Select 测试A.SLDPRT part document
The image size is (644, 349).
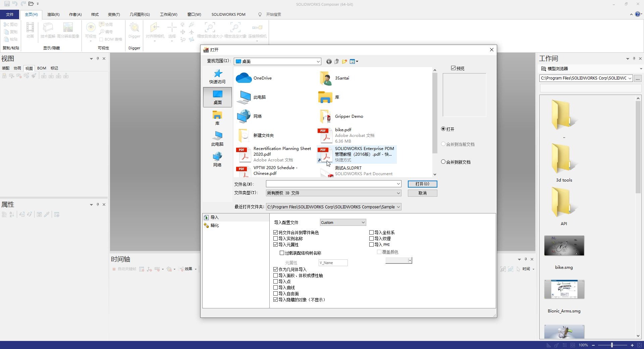coord(356,171)
